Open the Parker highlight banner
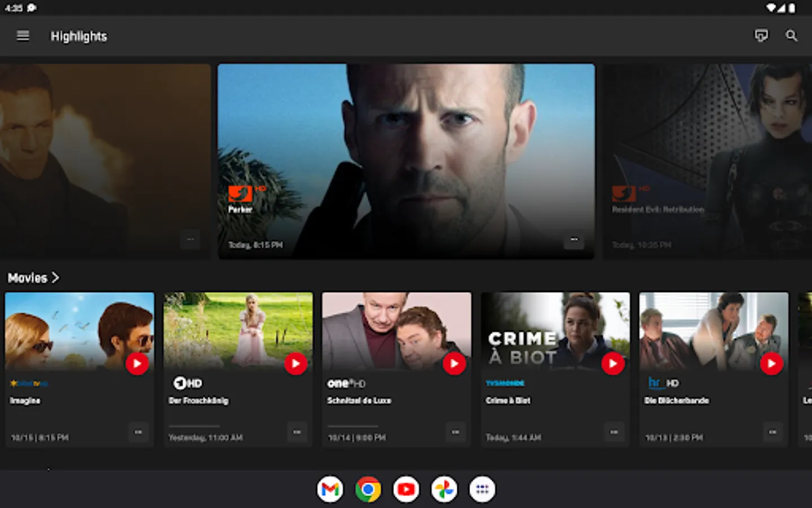The image size is (812, 508). point(406,161)
